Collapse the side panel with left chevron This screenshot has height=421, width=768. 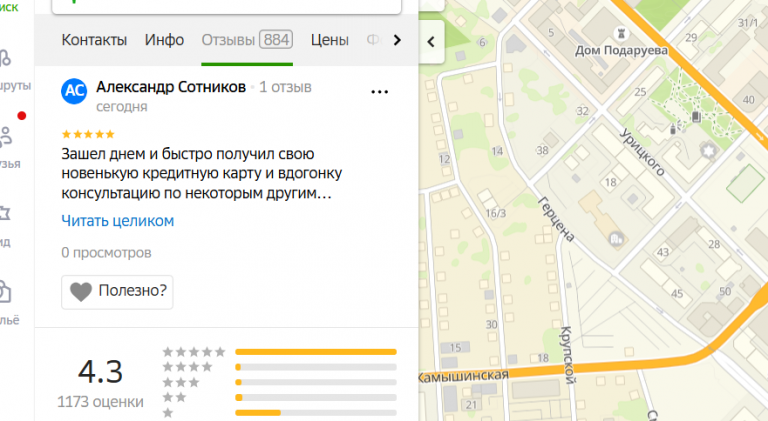tap(431, 42)
